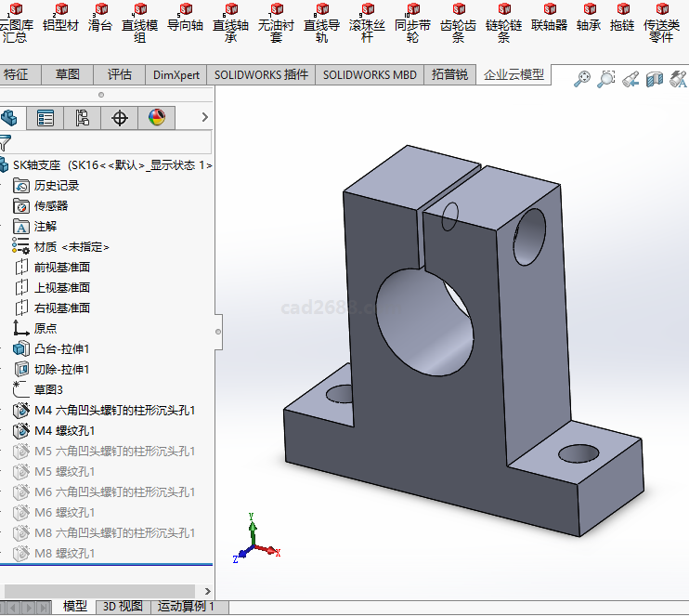The width and height of the screenshot is (689, 616).
Task: Activate the Section View icon
Action: point(655,80)
